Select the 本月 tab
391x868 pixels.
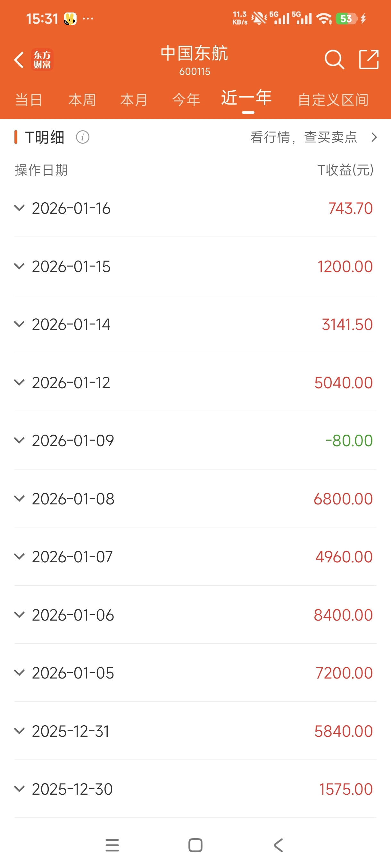[x=134, y=100]
